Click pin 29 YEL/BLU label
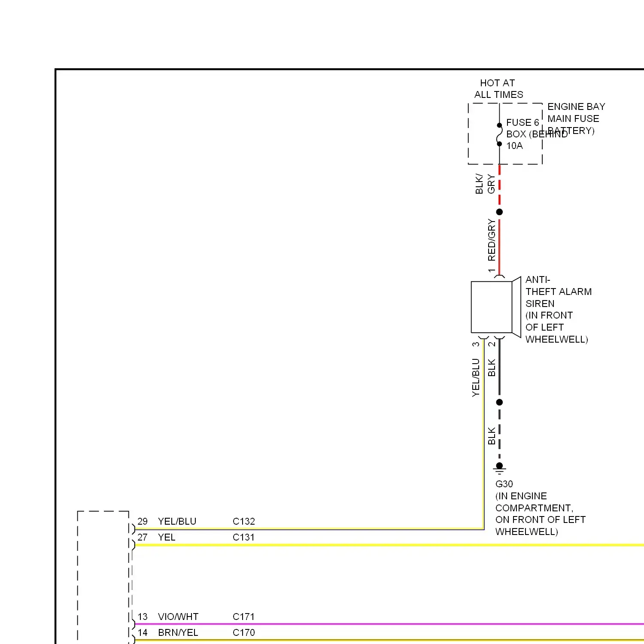644x644 pixels. 167,521
